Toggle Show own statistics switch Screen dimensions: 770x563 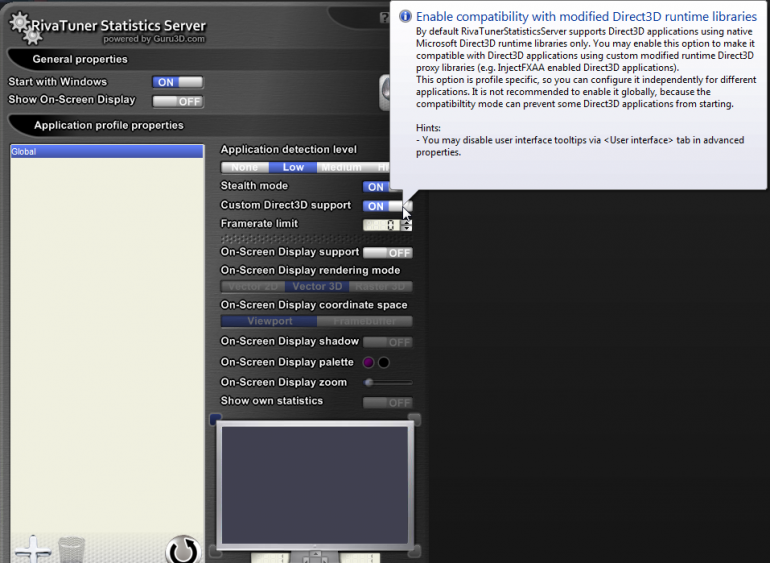click(x=387, y=402)
